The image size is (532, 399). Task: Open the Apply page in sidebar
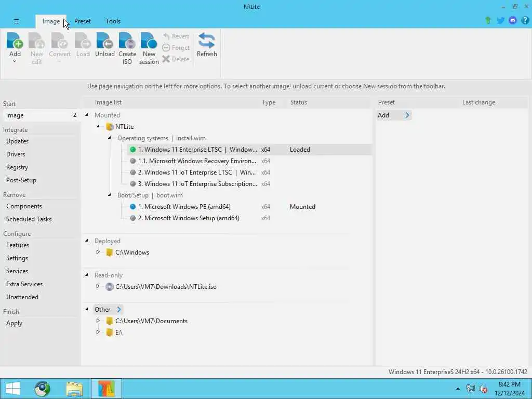point(14,323)
